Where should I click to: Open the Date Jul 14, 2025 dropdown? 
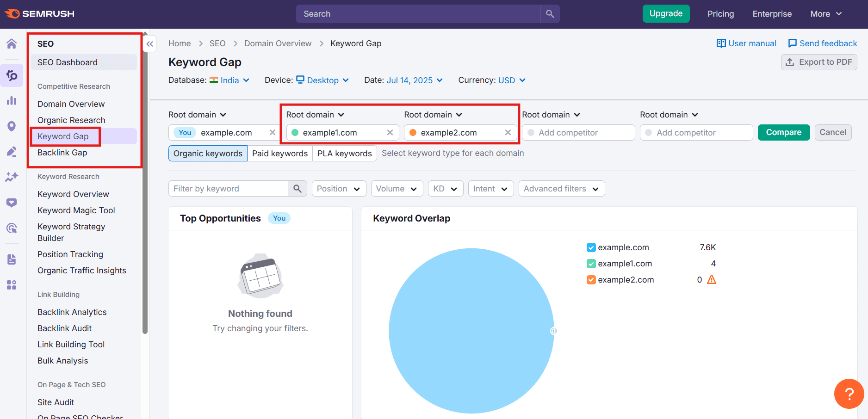click(x=415, y=80)
